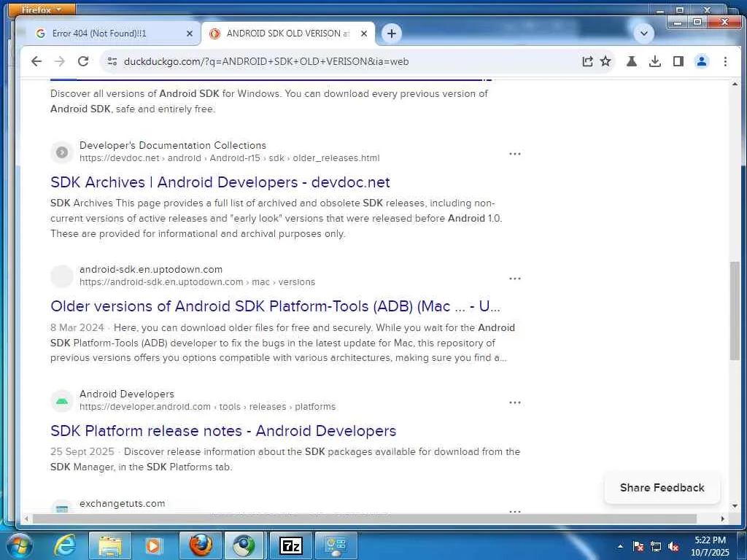Open Windows Media Player from taskbar

153,545
